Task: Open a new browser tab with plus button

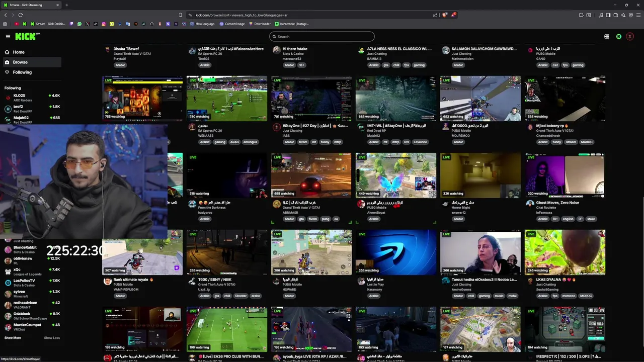Action: point(66,5)
